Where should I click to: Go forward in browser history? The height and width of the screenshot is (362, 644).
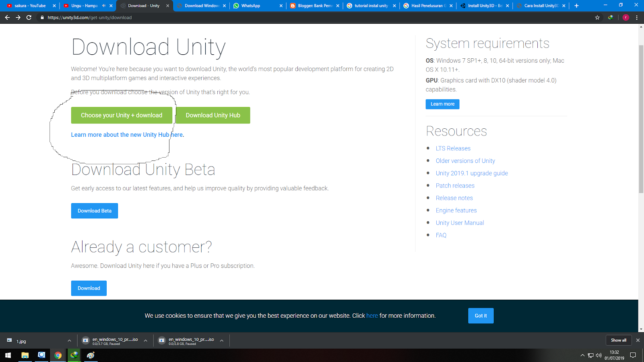point(18,17)
